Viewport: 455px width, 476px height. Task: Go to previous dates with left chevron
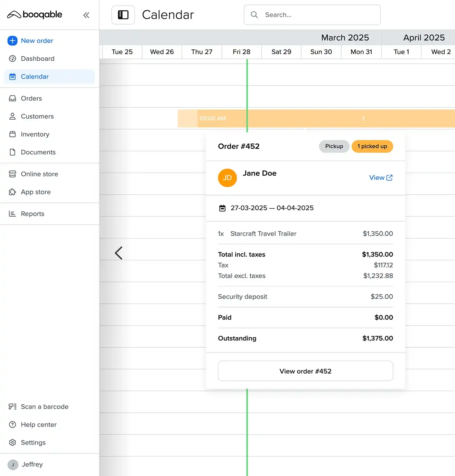(x=119, y=253)
